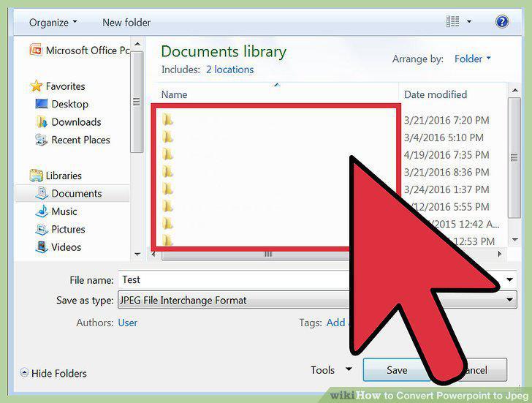
Task: Click the navigation pane scrollbar thumb
Action: (137, 102)
